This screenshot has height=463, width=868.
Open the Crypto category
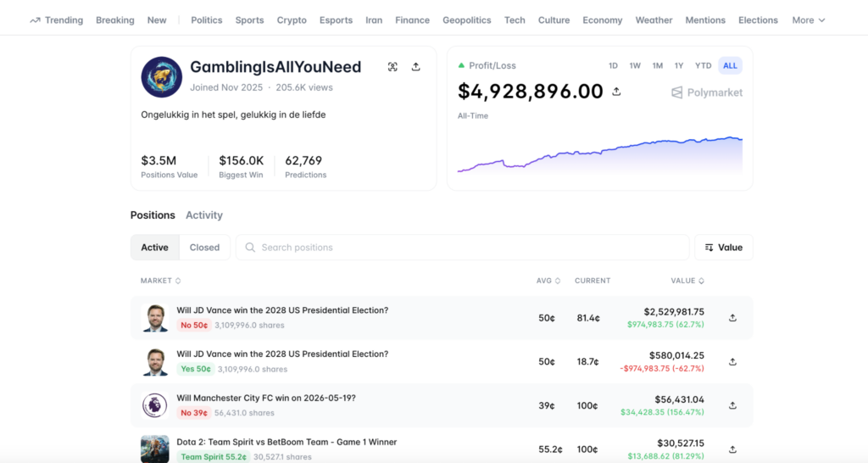click(x=292, y=20)
